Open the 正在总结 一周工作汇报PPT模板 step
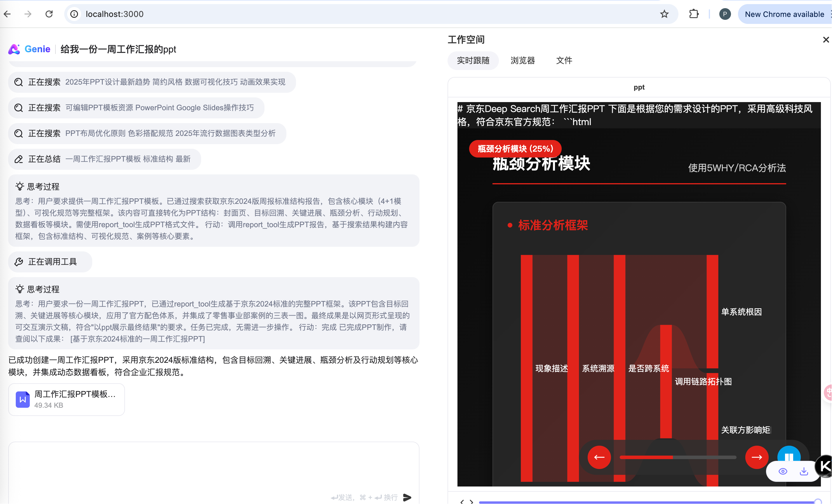 click(x=104, y=159)
